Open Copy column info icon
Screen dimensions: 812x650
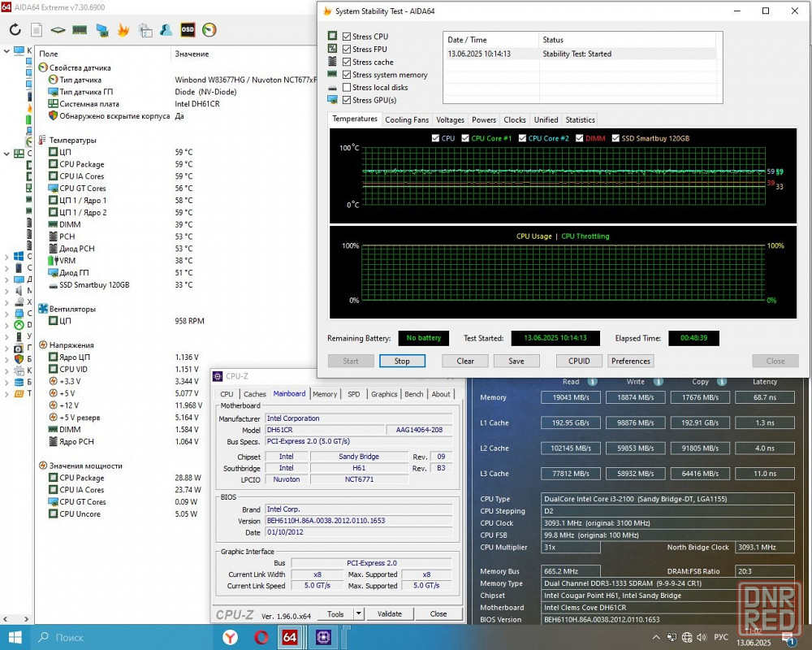[x=721, y=382]
